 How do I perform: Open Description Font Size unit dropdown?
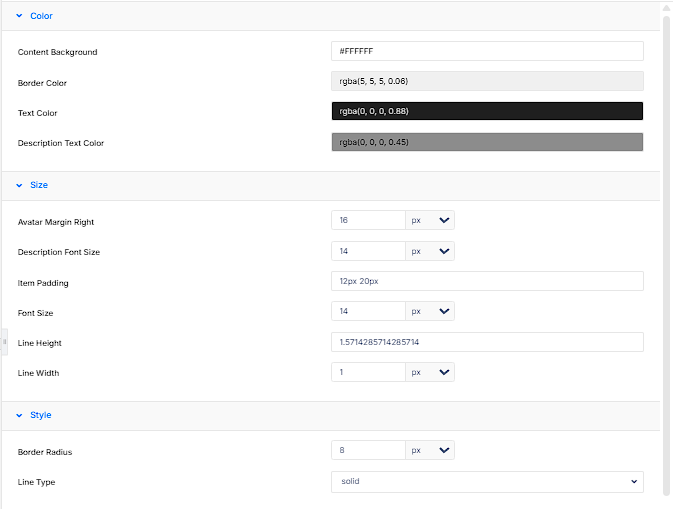pyautogui.click(x=430, y=251)
